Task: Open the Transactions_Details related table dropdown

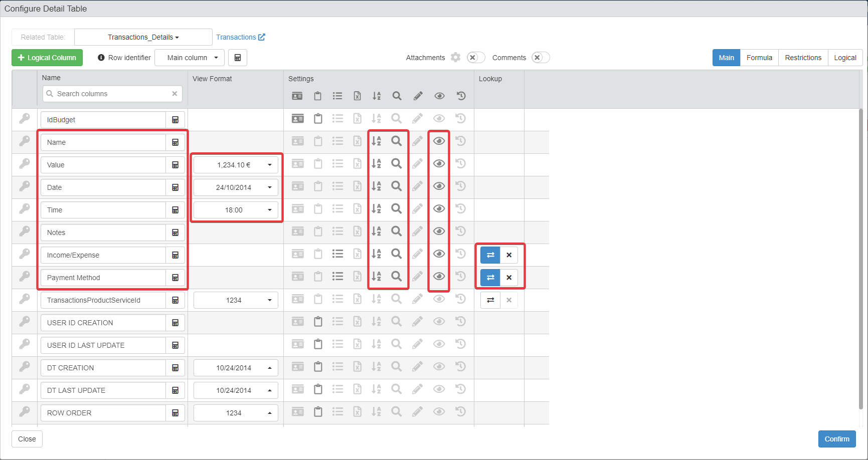Action: (143, 37)
